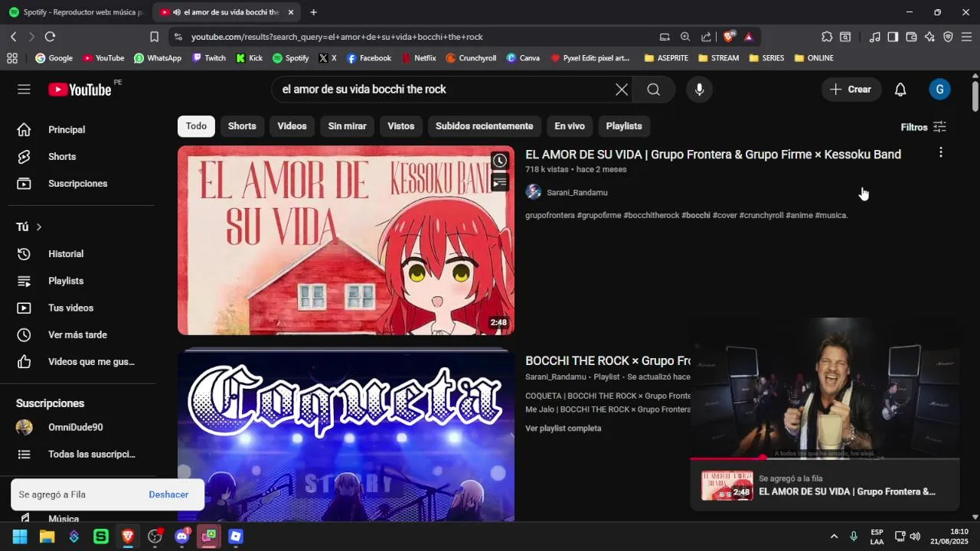Open the Crunchyroll bookmark
This screenshot has width=980, height=551.
pos(471,58)
